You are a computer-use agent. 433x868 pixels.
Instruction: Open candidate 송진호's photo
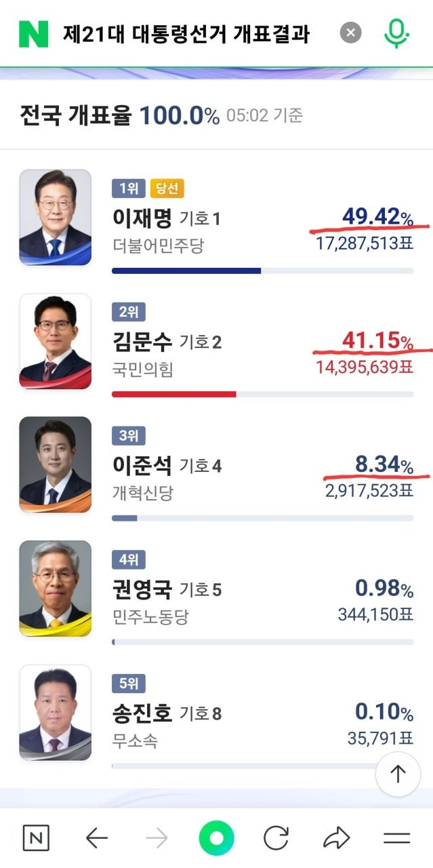(55, 713)
